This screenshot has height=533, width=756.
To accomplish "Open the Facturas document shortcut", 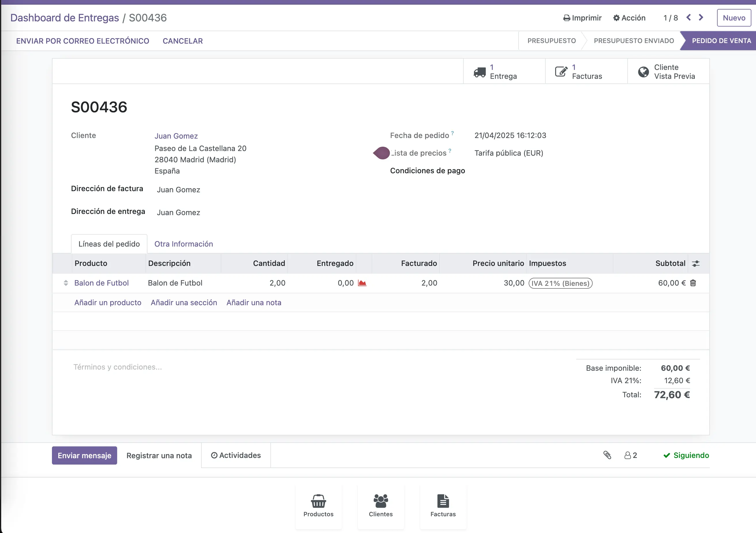I will (x=443, y=506).
